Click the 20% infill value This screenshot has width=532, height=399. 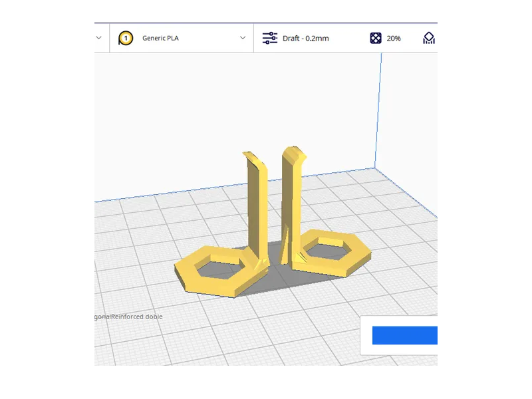click(394, 39)
